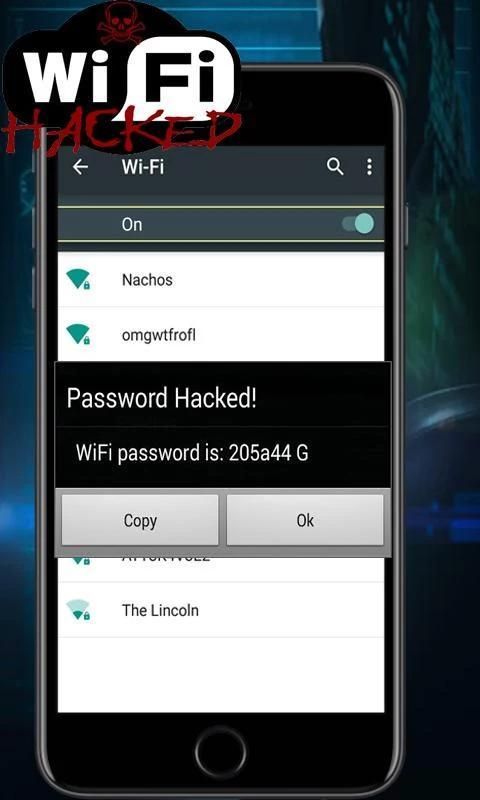Tap the omgwtfrofl signal lock icon
Viewport: 480px width, 800px height.
coord(78,334)
